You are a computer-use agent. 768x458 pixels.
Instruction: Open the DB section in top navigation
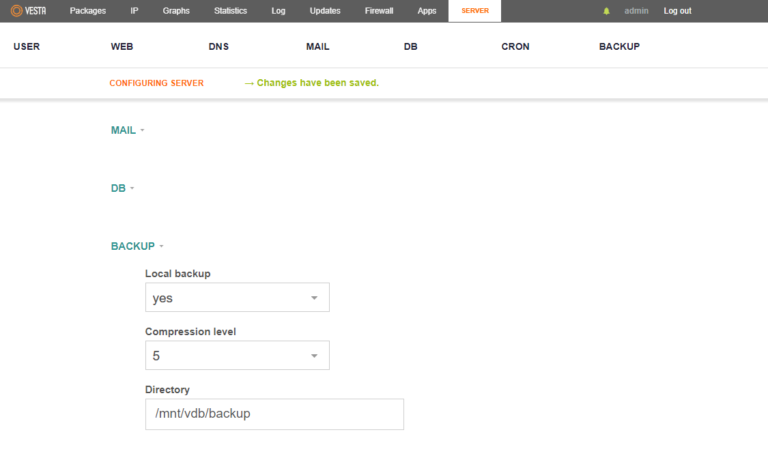(x=410, y=47)
